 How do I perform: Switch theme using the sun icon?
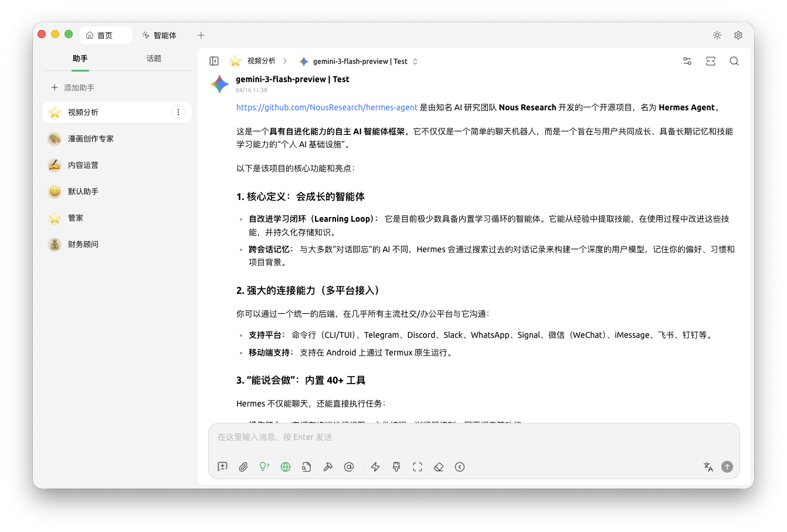point(717,35)
